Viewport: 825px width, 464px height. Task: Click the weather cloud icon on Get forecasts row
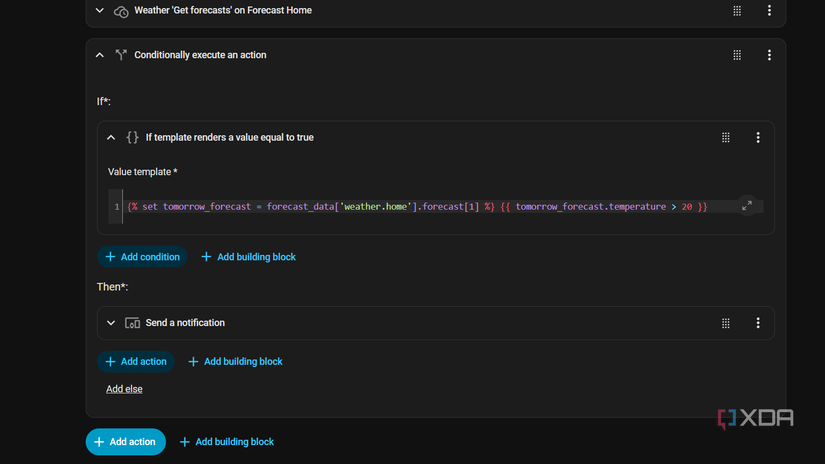click(x=121, y=11)
